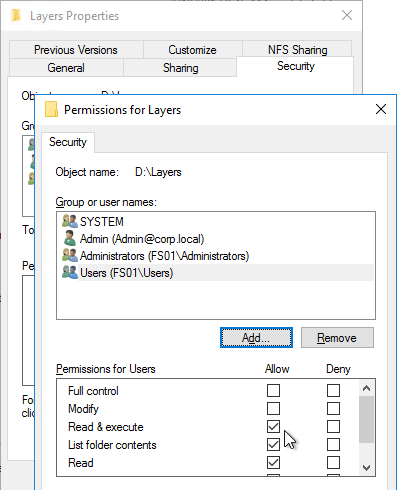This screenshot has width=397, height=490.
Task: Click the Remove button
Action: point(337,338)
